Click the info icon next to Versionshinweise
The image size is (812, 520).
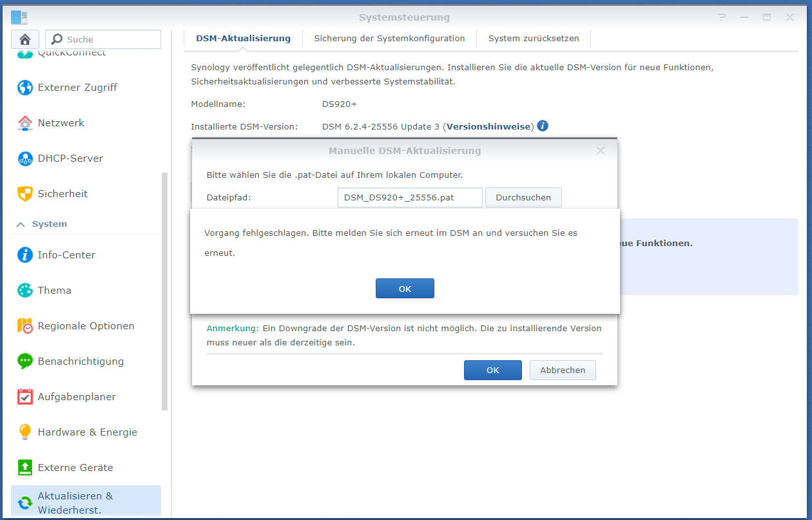543,126
